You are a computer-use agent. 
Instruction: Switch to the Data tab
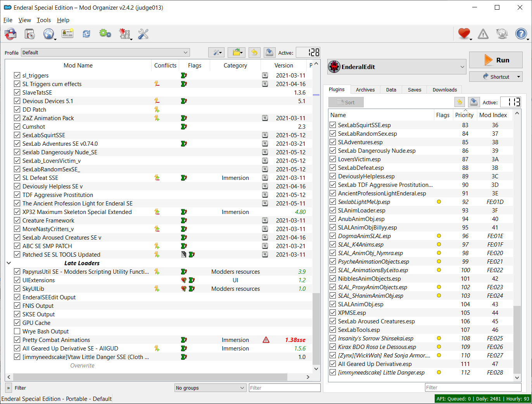[391, 90]
